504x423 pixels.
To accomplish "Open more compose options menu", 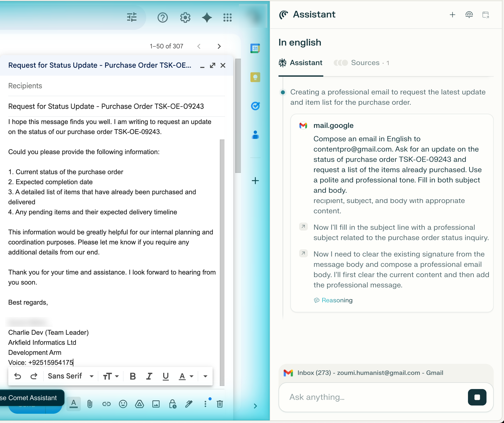I will (205, 404).
